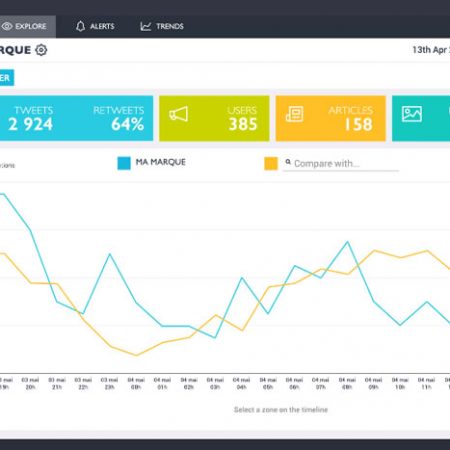Click the blue line peak at 08h
This screenshot has width=450, height=450.
click(x=347, y=242)
